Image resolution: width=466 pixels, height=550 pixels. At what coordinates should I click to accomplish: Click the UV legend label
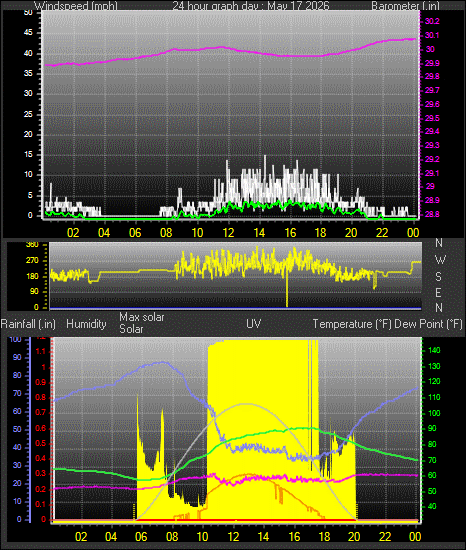coord(254,323)
